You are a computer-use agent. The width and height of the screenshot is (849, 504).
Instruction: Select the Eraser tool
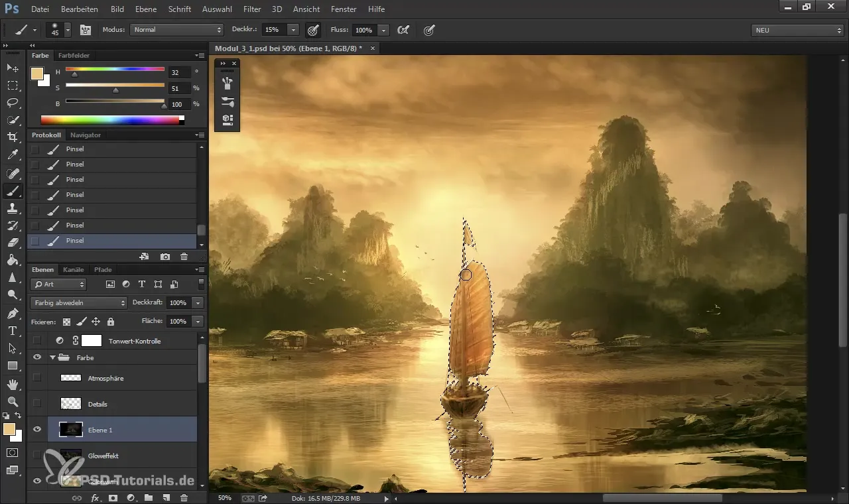click(x=13, y=243)
